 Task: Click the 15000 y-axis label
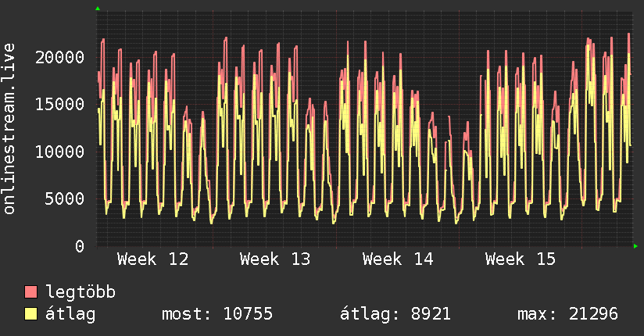[x=60, y=104]
